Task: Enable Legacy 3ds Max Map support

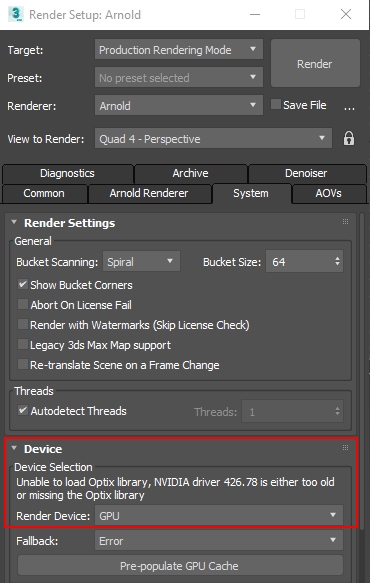Action: pyautogui.click(x=23, y=345)
